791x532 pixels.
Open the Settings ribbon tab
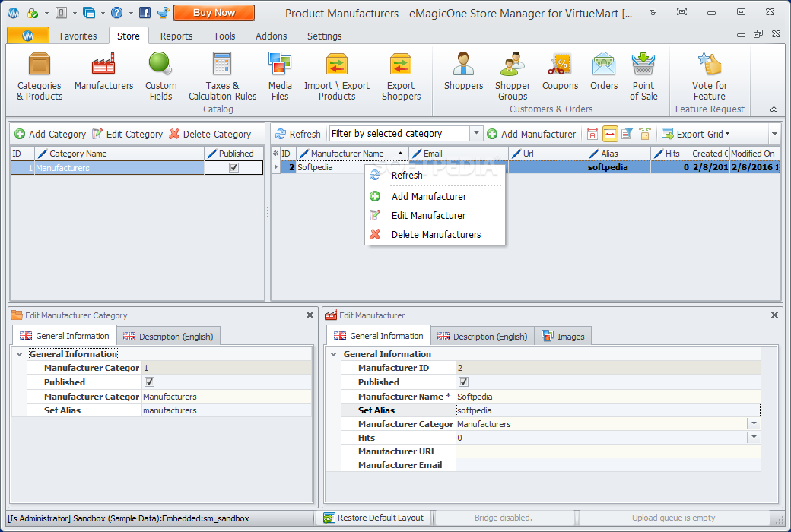pos(324,36)
